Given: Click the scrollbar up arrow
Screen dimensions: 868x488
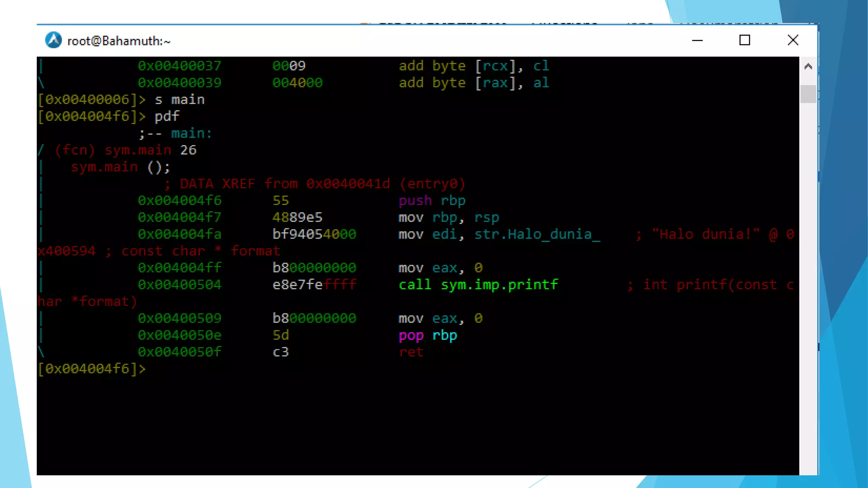Looking at the screenshot, I should point(808,67).
